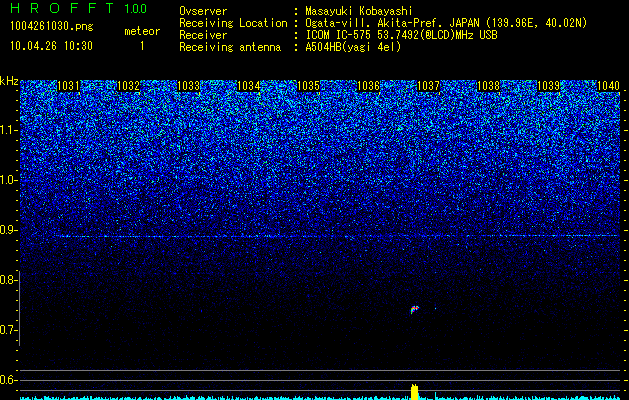Click time marker 1035
Viewport: 629px width, 400px height.
308,86
